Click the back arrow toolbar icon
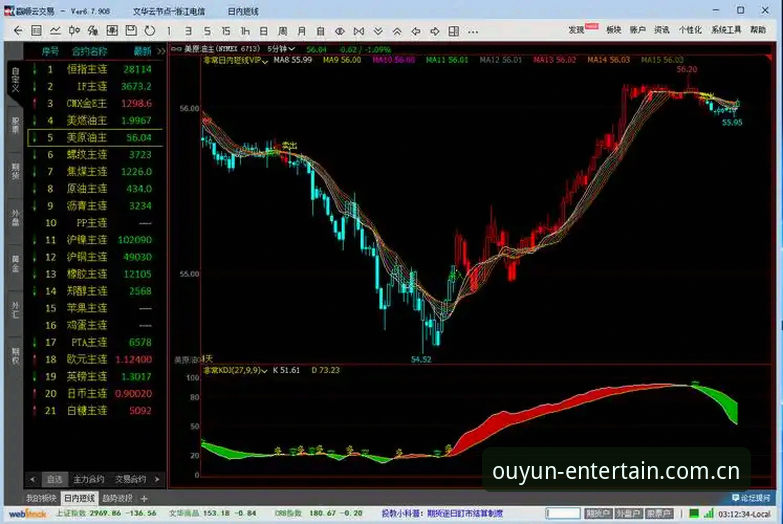Image resolution: width=783 pixels, height=524 pixels. click(18, 31)
